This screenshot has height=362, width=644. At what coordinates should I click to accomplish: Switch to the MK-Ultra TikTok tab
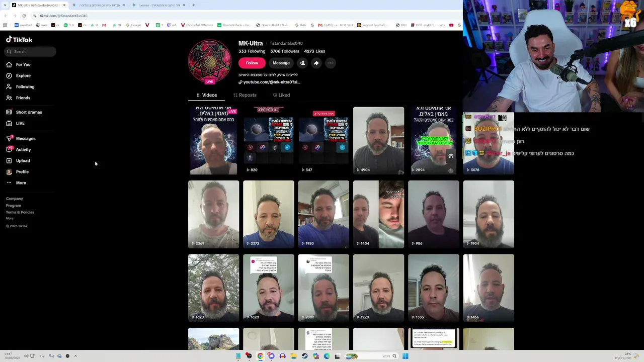(x=38, y=5)
